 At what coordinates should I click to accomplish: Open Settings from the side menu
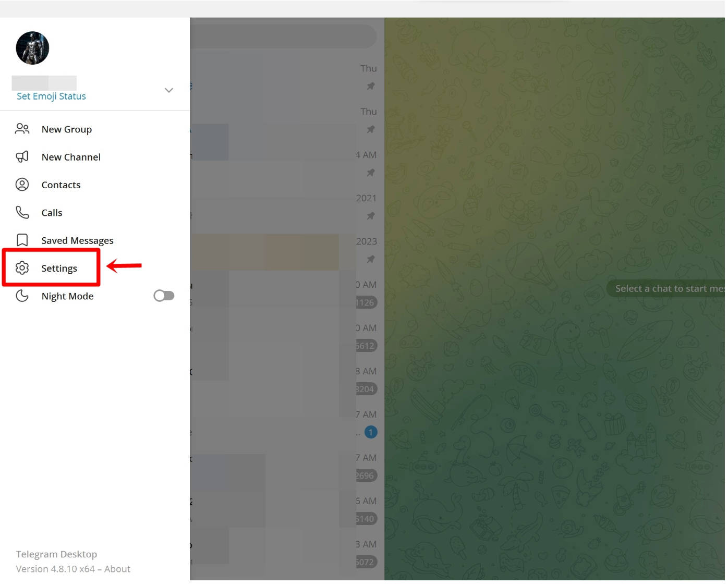(x=95, y=268)
